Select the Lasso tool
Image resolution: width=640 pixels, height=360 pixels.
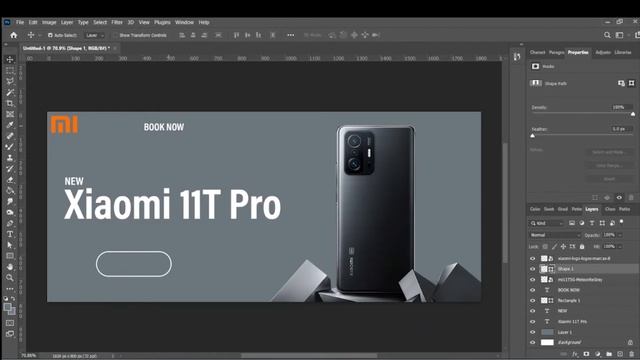pos(10,81)
